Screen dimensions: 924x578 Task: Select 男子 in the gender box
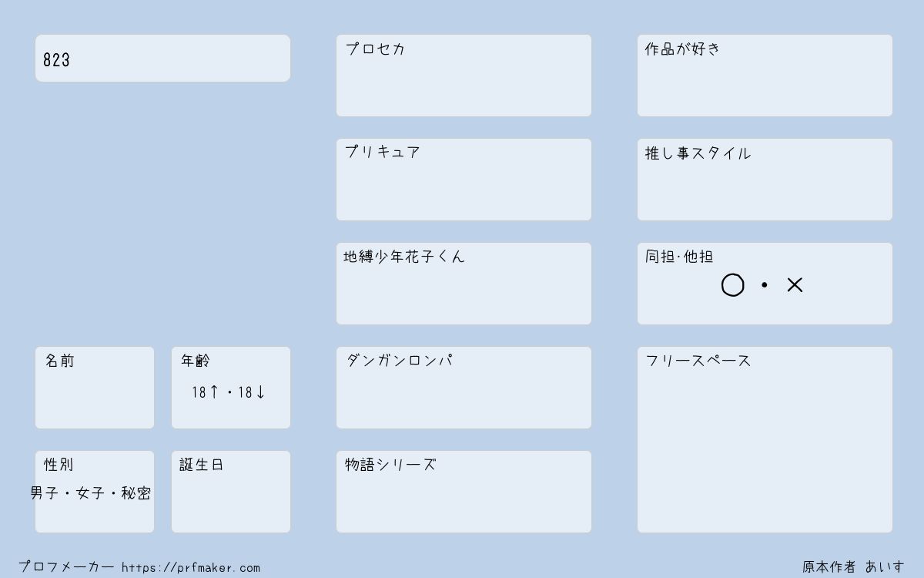[45, 493]
